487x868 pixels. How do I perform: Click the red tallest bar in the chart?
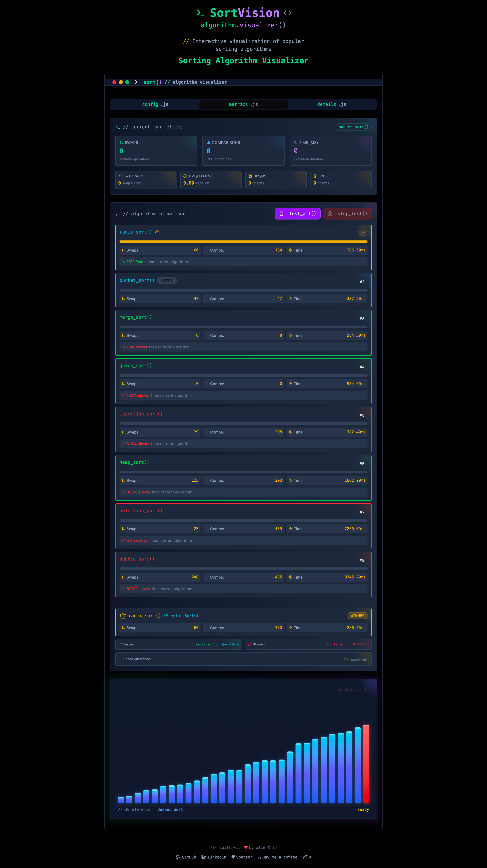(366, 764)
